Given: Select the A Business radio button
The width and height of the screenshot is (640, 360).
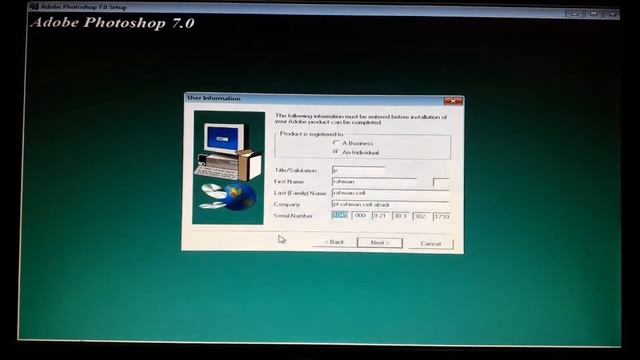Looking at the screenshot, I should point(336,143).
